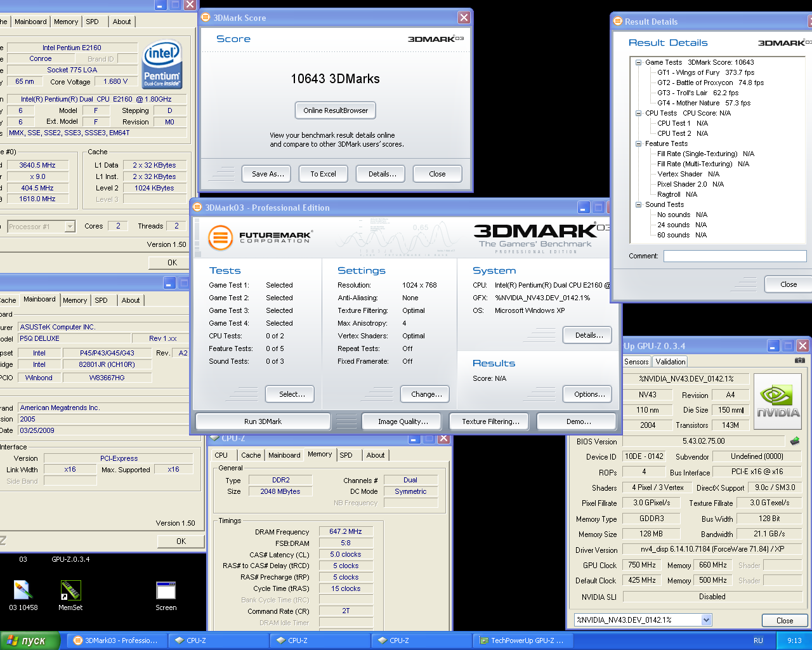Open the Processor #1 dropdown in CPU-Z

(x=70, y=227)
